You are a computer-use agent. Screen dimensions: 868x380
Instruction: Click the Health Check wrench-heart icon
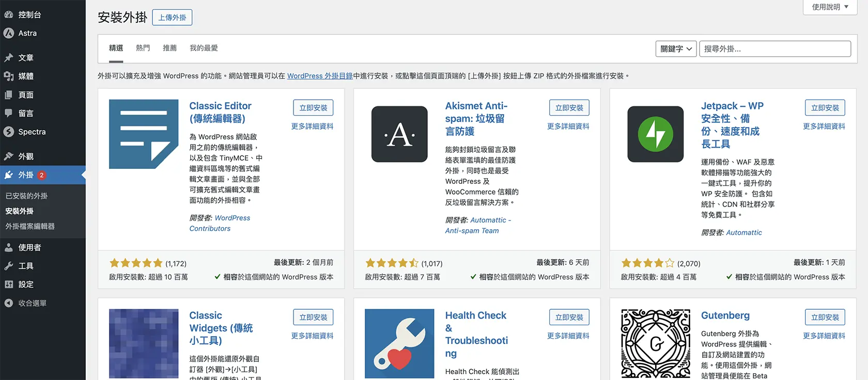399,344
